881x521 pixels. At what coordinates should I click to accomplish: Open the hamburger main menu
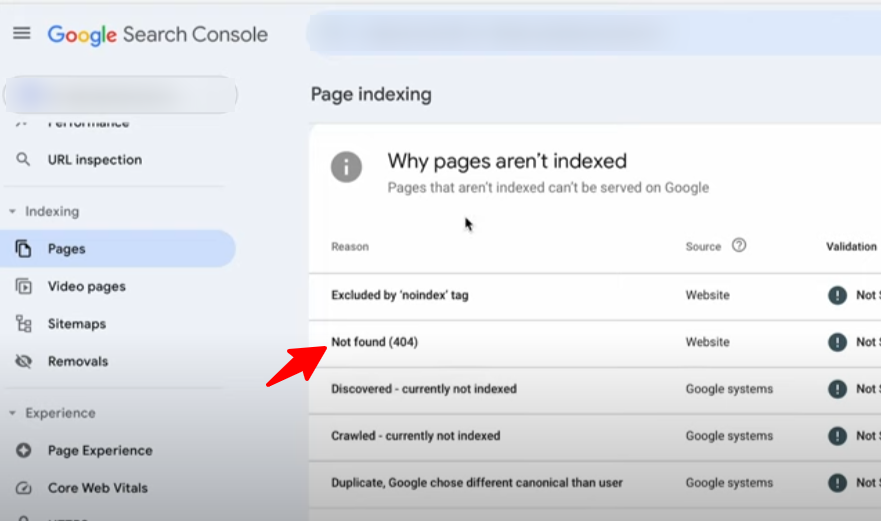(21, 34)
